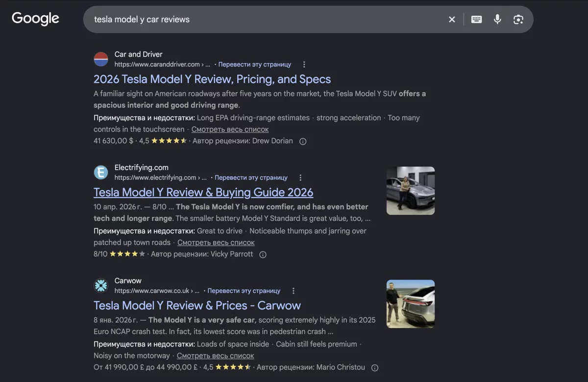588x382 pixels.
Task: Open more options for the Car and Driver result
Action: tap(304, 65)
